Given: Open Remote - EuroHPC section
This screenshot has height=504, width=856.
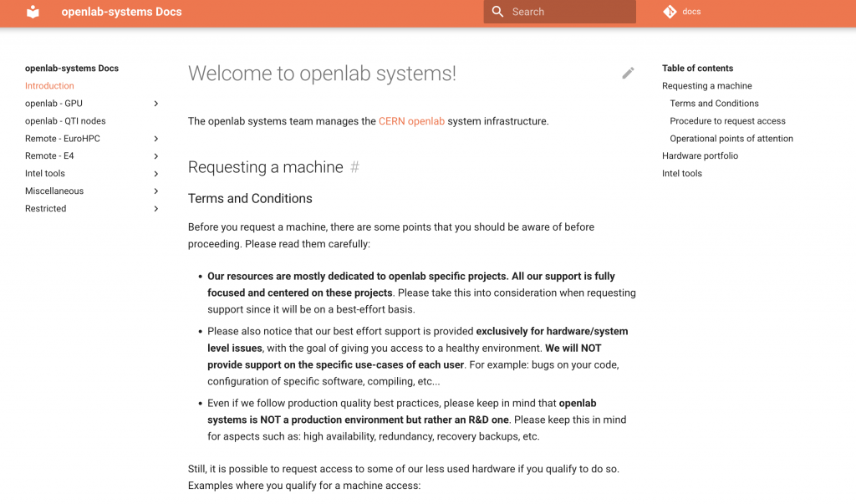Looking at the screenshot, I should tap(63, 139).
